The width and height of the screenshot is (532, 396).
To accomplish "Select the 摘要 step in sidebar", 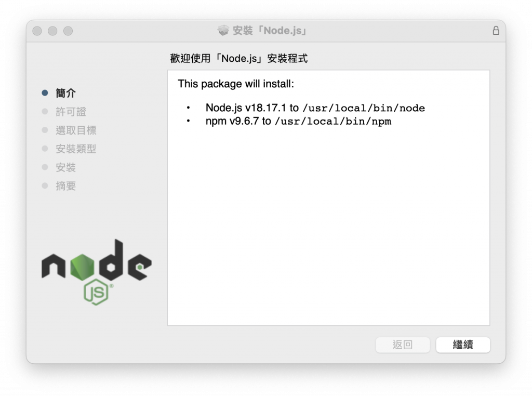I will [x=65, y=186].
